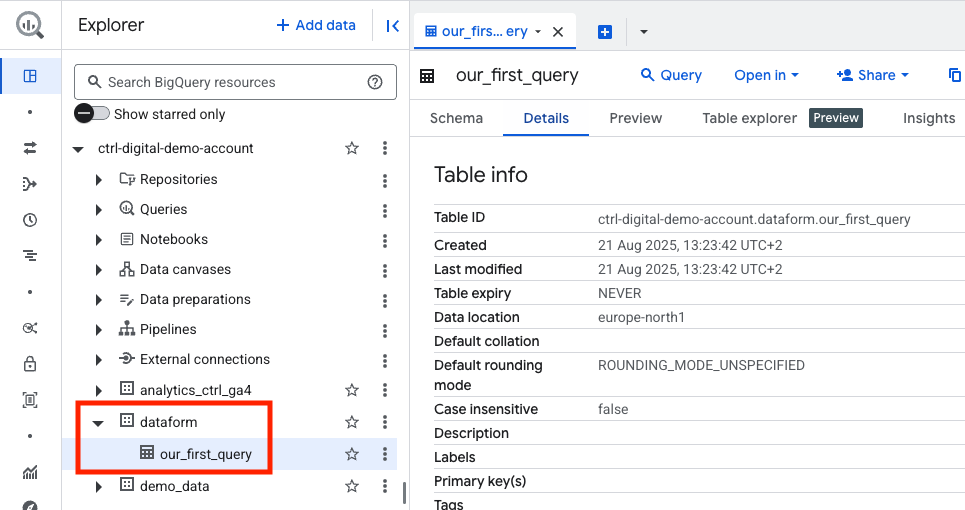Open the tab options dropdown arrow in the our_first_query tab

pos(538,32)
